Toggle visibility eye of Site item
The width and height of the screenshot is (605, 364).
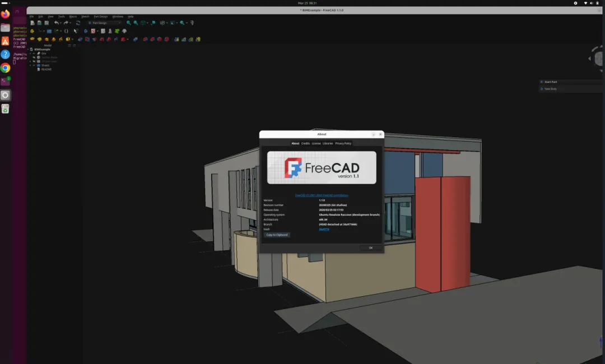click(34, 53)
